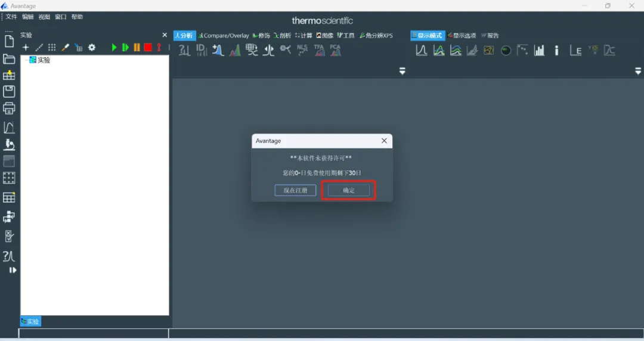Switch to the 图像 tab
The height and width of the screenshot is (341, 644).
(325, 35)
